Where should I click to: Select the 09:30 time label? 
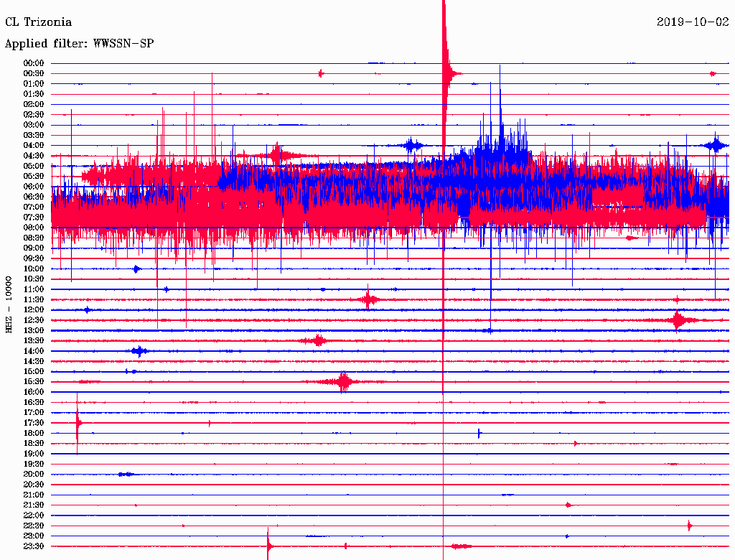coord(34,258)
